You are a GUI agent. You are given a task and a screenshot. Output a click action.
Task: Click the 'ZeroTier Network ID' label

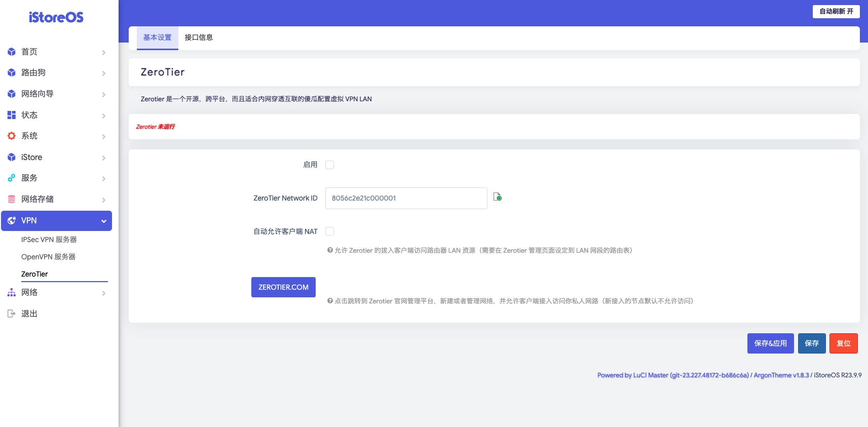coord(285,198)
